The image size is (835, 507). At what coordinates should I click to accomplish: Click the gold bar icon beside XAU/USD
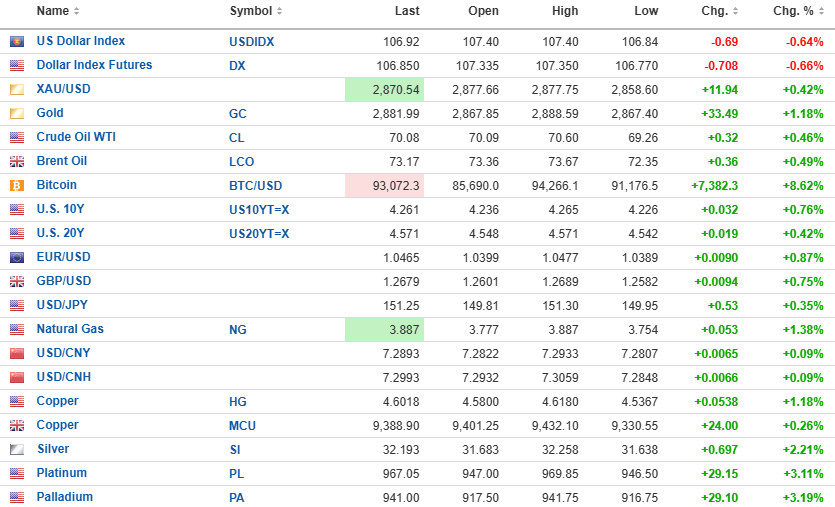click(17, 89)
